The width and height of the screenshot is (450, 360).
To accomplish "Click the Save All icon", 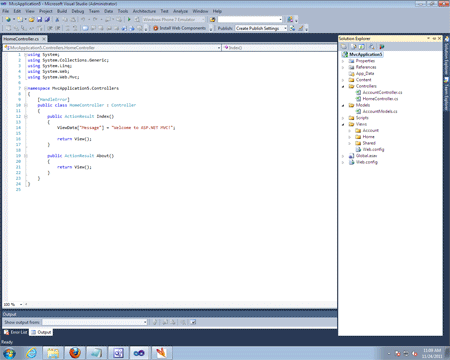I will (x=47, y=19).
